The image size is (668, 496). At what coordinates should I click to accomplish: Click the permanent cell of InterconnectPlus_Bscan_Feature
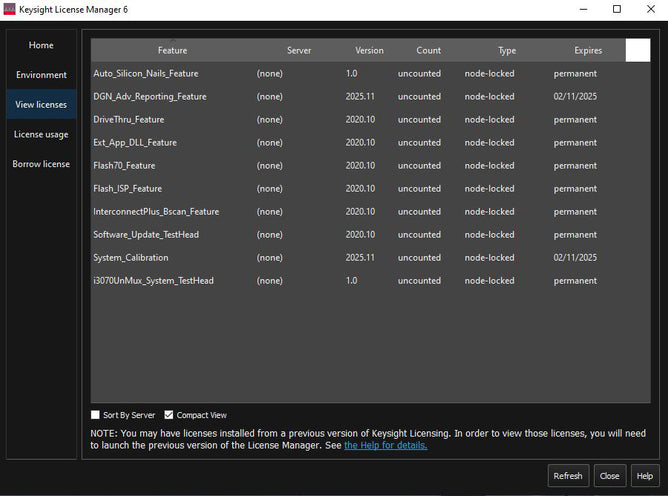(x=575, y=212)
